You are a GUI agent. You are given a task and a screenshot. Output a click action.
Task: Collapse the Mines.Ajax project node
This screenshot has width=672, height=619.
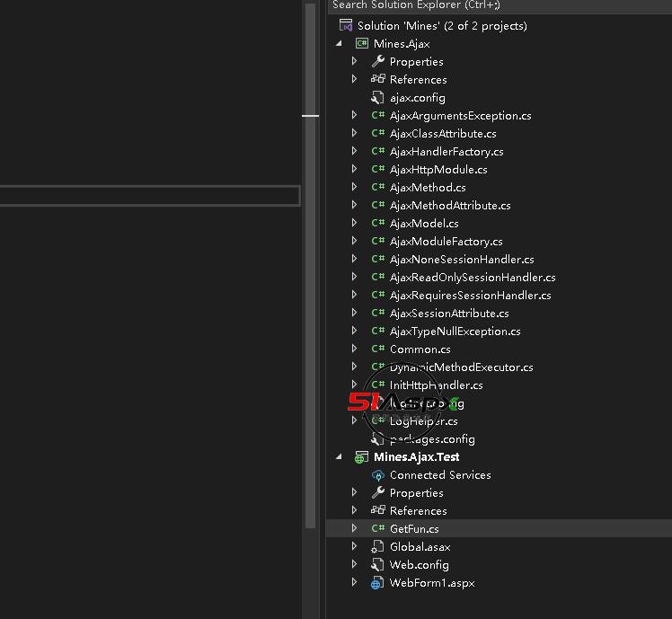point(339,43)
